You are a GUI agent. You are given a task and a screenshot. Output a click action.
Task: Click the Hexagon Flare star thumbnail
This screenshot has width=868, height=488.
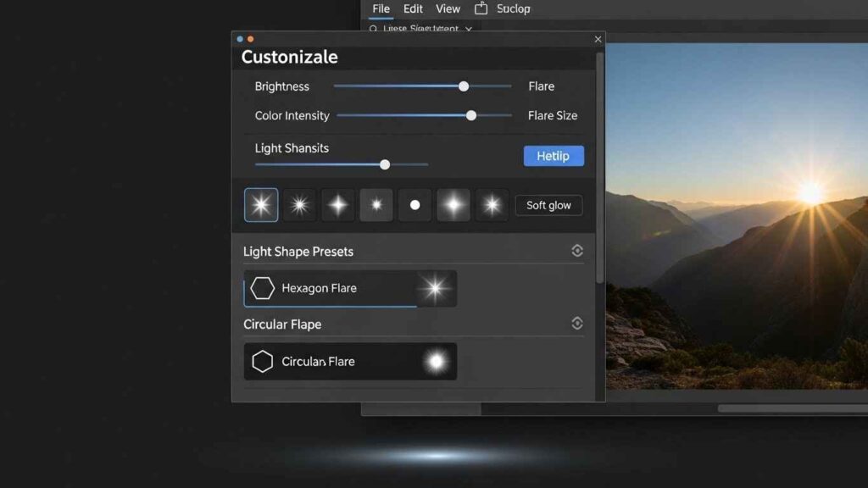point(434,288)
